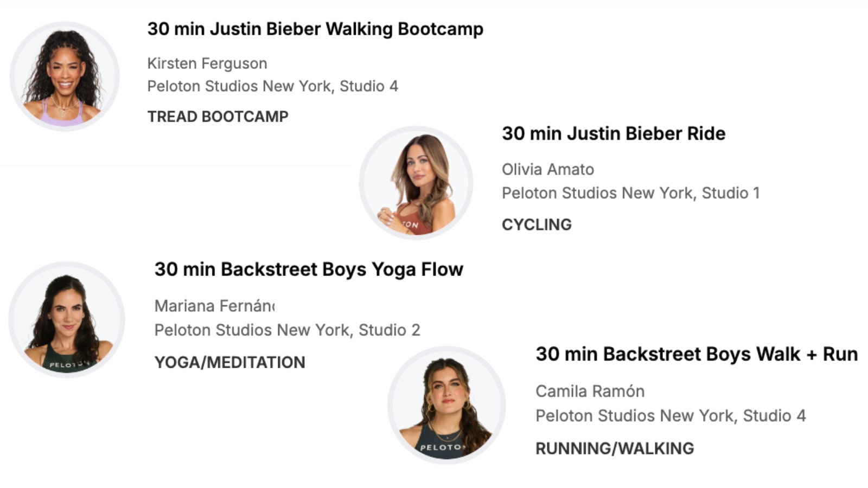Open the 30 min Backstreet Boys Yoga Flow title
Viewport: 868px width, 488px height.
point(309,269)
